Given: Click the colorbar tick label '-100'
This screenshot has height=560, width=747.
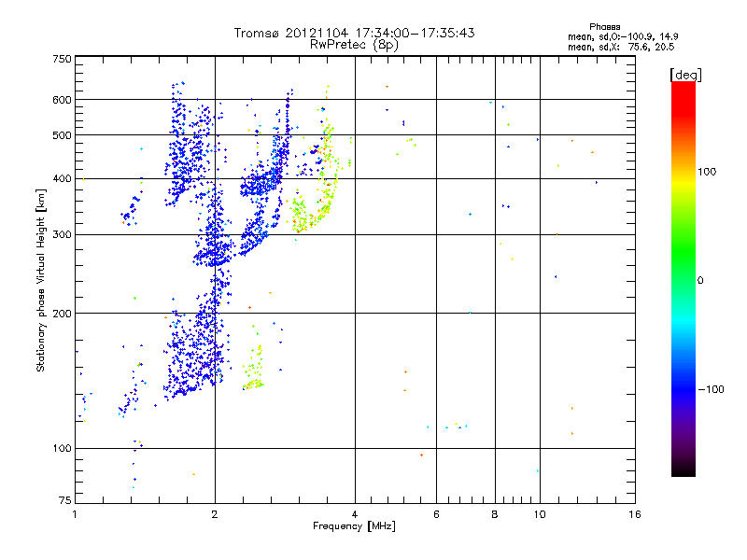Looking at the screenshot, I should point(711,389).
